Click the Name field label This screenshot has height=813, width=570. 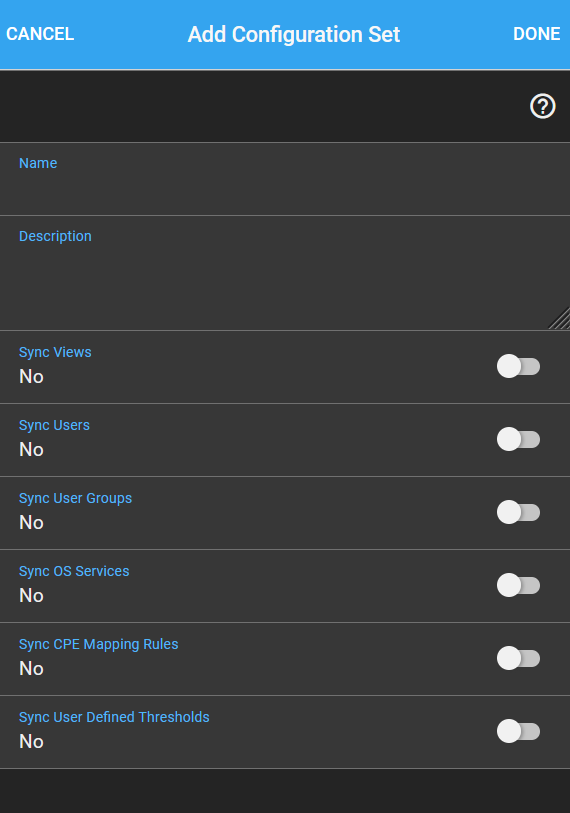pos(38,163)
